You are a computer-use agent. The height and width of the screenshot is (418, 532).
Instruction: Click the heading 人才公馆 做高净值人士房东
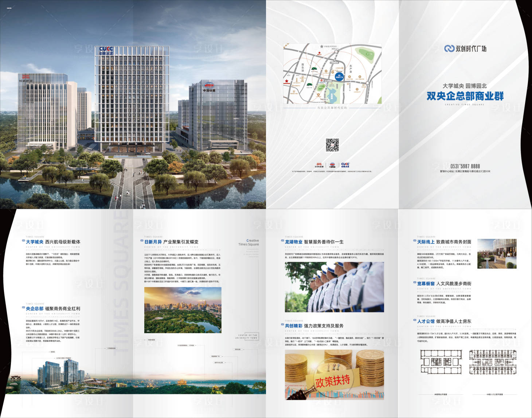point(444,321)
